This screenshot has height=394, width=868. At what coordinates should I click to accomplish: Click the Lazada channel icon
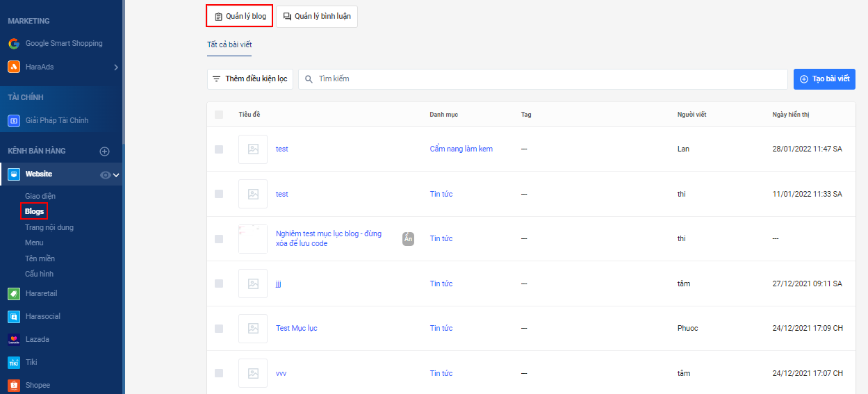[x=13, y=339]
